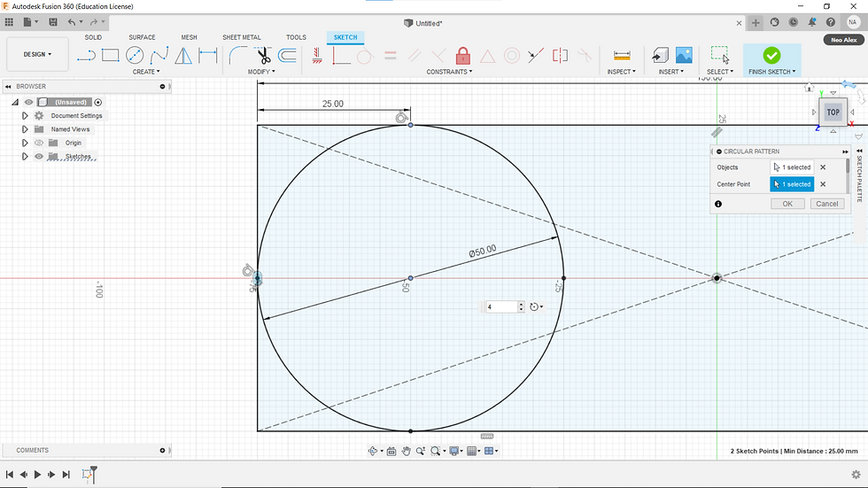Click the TOP face of the ViewCube
This screenshot has width=868, height=488.
point(833,112)
